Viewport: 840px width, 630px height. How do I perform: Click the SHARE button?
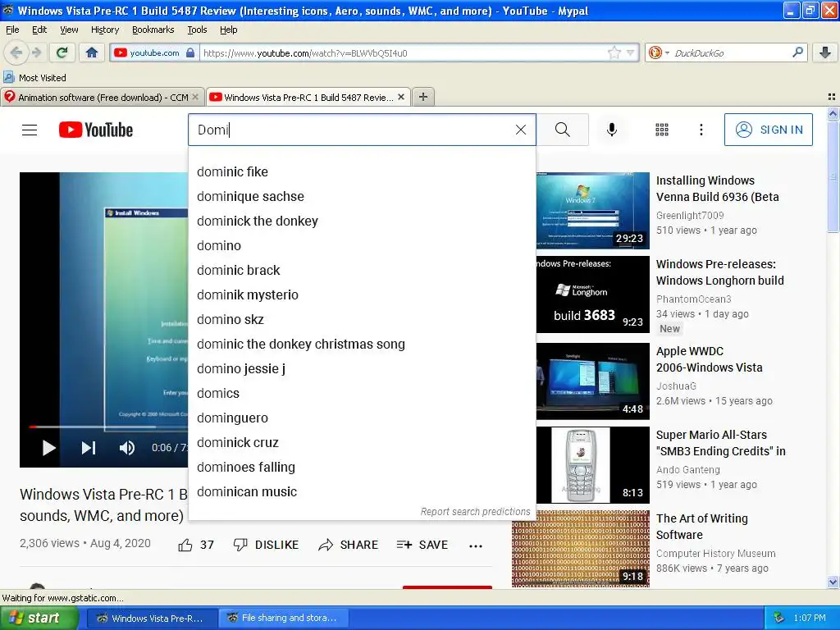(348, 546)
